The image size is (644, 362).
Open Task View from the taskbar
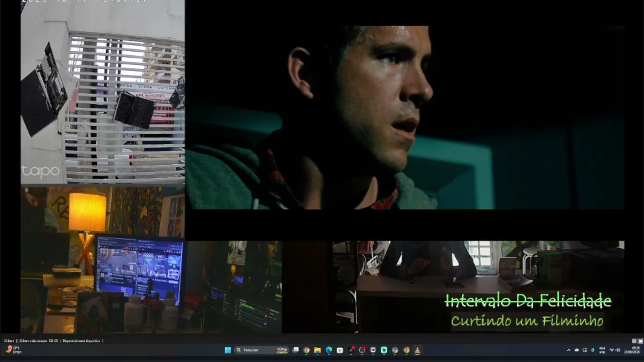pyautogui.click(x=296, y=350)
